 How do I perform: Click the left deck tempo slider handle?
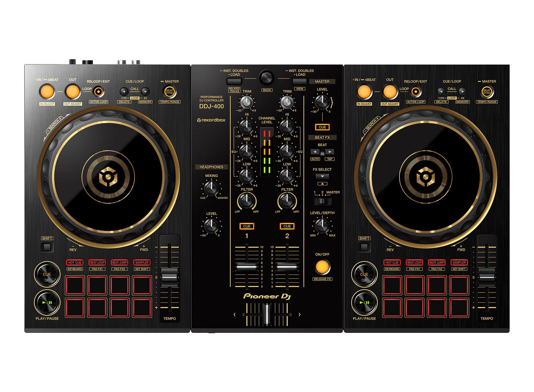tap(169, 277)
